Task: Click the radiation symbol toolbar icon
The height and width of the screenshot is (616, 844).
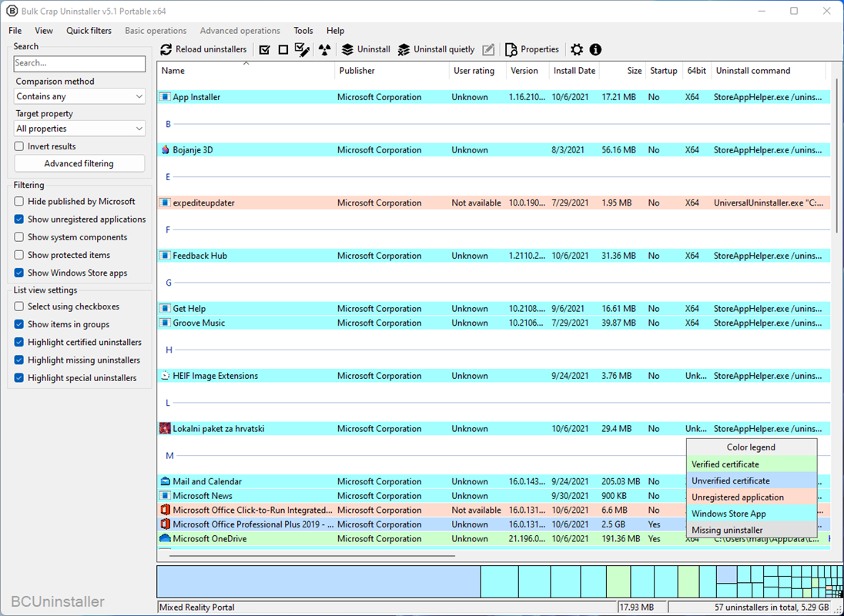Action: pos(324,49)
